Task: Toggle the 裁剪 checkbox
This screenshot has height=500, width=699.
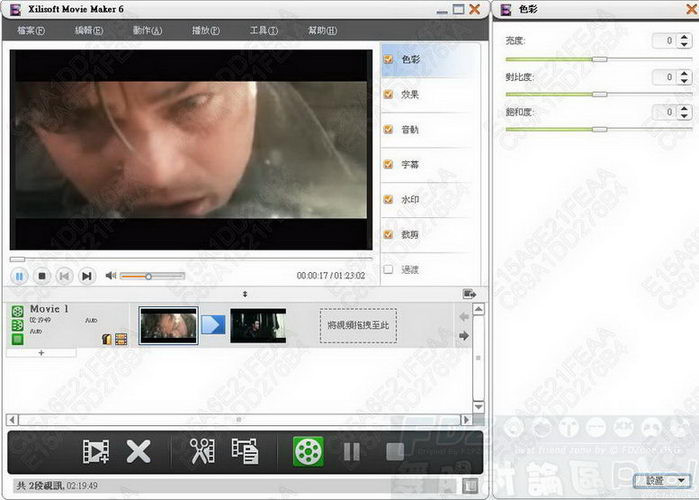Action: [x=388, y=234]
